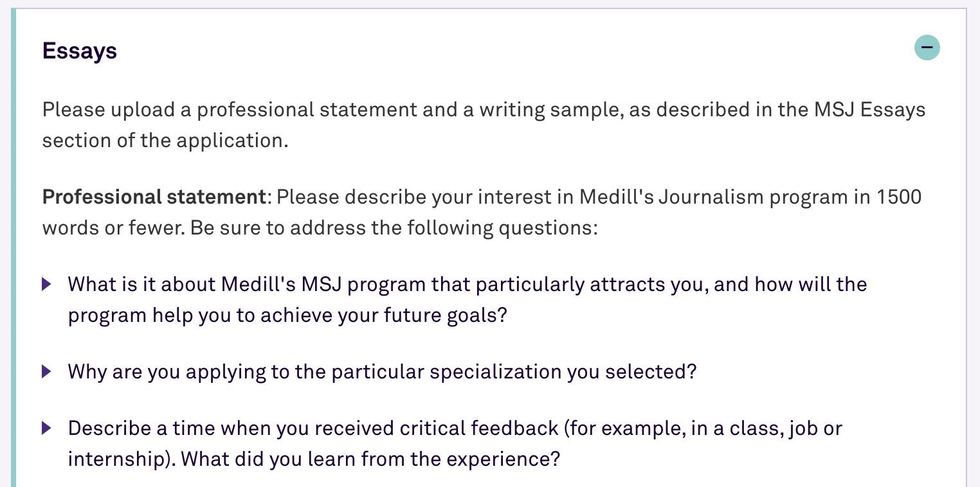Collapse the Essays section with the minus button
Image resolution: width=980 pixels, height=487 pixels.
[x=927, y=48]
